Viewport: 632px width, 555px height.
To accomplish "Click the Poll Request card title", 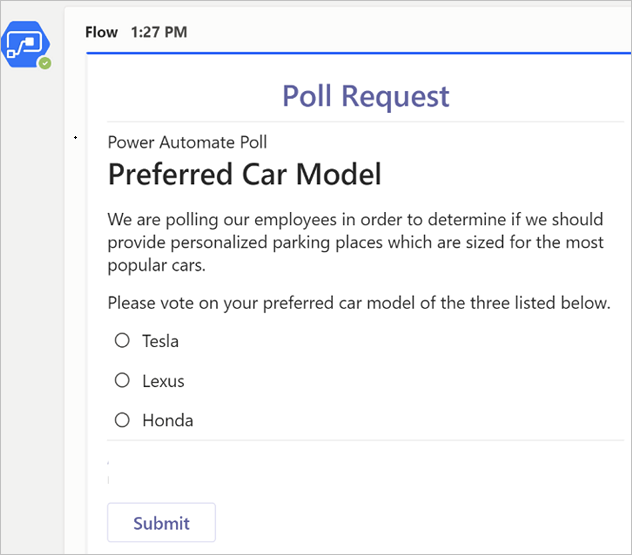I will pyautogui.click(x=365, y=96).
